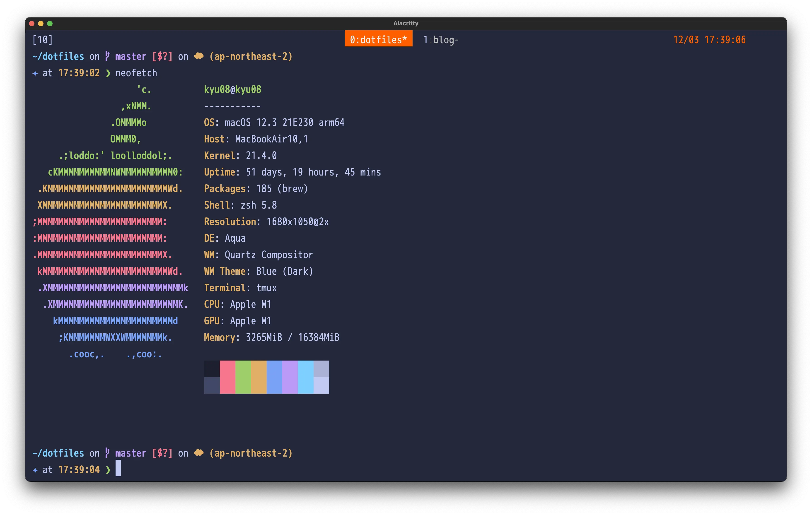Click the cyan color block in palette
Image resolution: width=812 pixels, height=515 pixels.
click(x=305, y=377)
